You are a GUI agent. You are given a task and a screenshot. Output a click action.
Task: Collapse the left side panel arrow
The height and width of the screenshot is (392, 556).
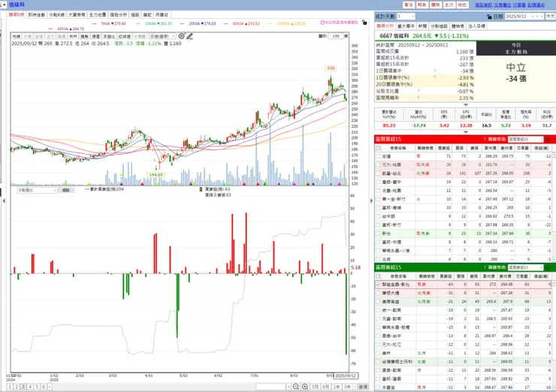(x=4, y=201)
